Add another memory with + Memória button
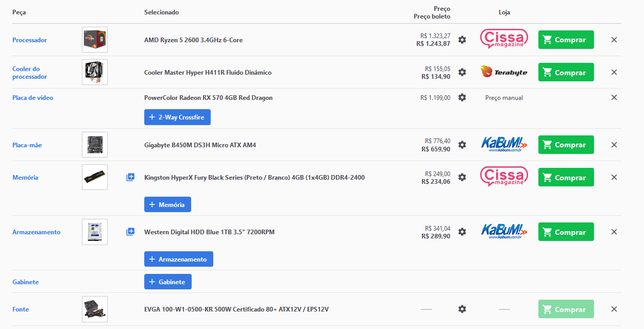Image resolution: width=644 pixels, height=329 pixels. pyautogui.click(x=167, y=204)
